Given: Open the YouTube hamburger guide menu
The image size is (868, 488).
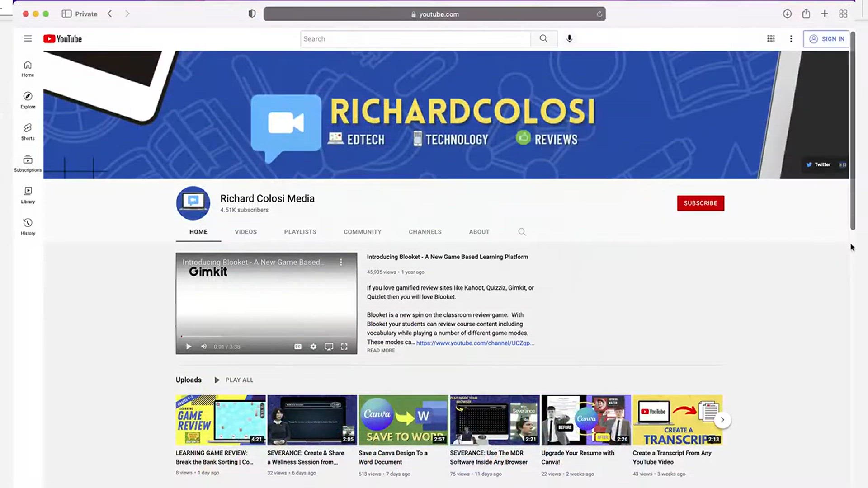Looking at the screenshot, I should click(28, 38).
